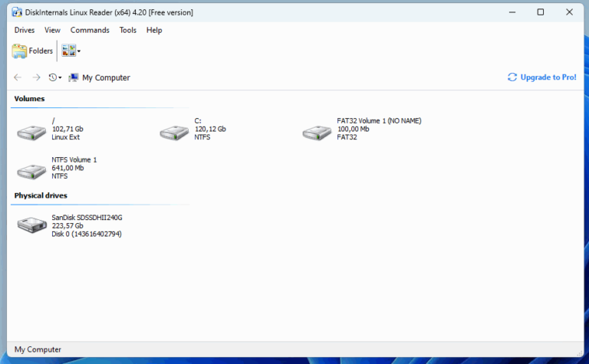Select the SanDisk SDSSDHII240G physical drive

pyautogui.click(x=31, y=225)
